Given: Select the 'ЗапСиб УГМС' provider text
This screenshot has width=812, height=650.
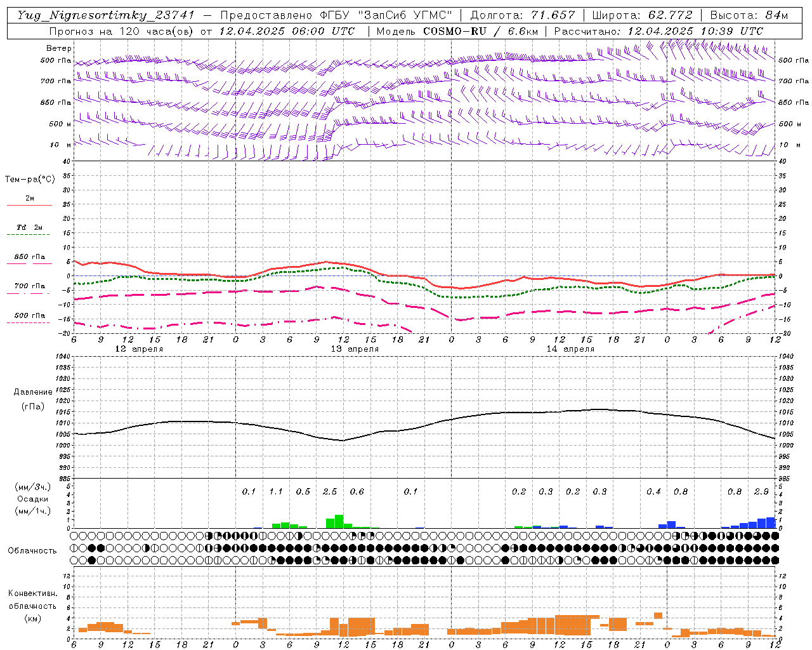Looking at the screenshot, I should coord(405,15).
